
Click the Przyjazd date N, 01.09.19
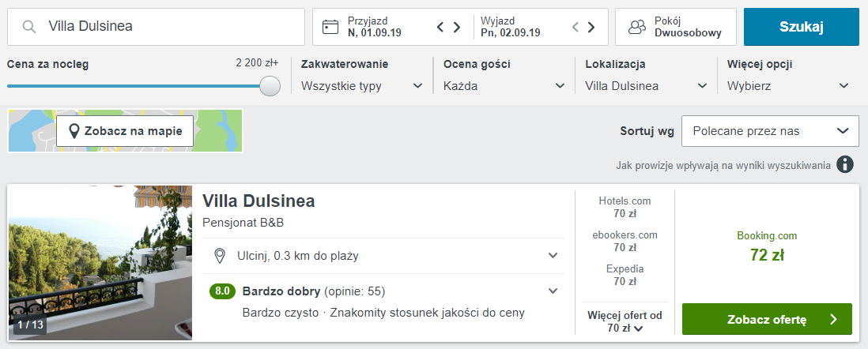(x=374, y=32)
